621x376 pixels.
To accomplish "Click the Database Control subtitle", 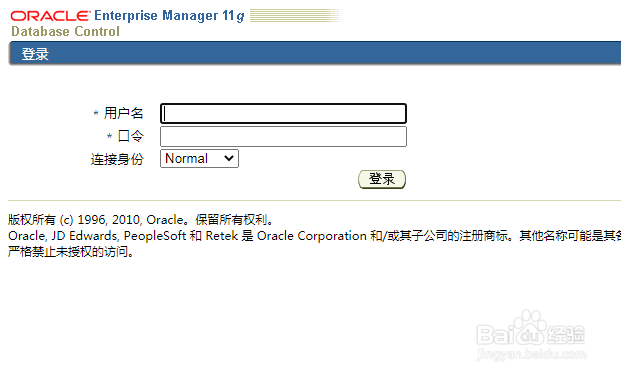I will click(x=65, y=31).
